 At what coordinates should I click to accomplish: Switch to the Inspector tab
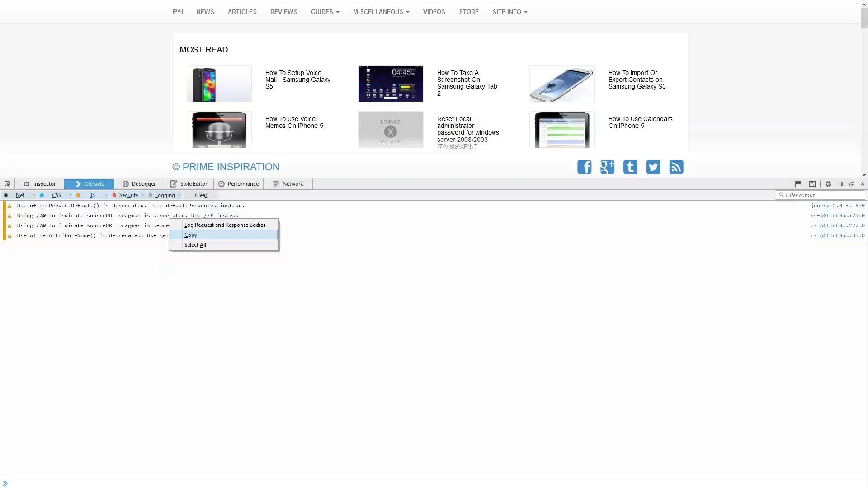40,184
